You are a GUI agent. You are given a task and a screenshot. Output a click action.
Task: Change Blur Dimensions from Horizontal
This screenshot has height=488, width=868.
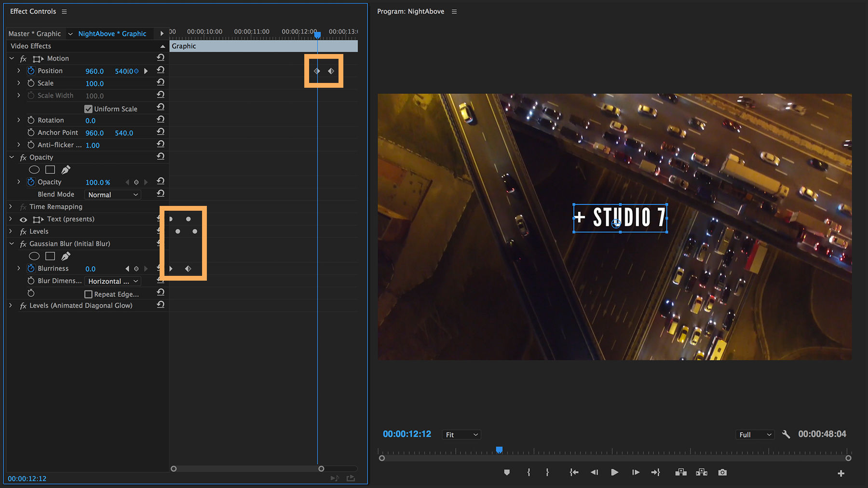click(112, 281)
